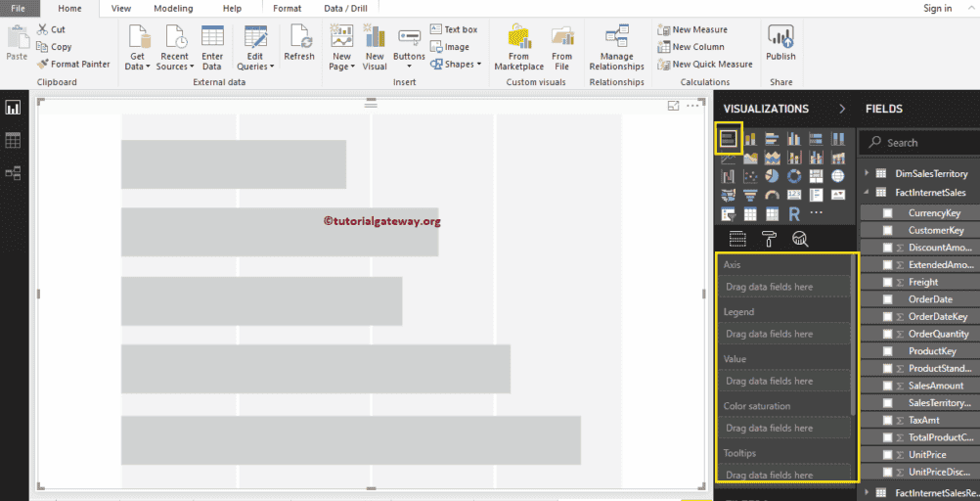Select the Slicer visual

(x=728, y=214)
